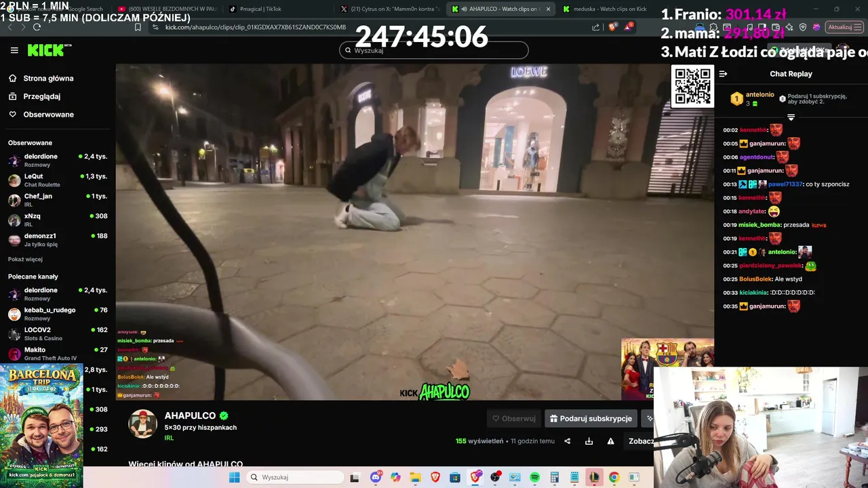Close the AHAPULCO browser tab
Viewport: 868px width, 488px height.
tap(548, 9)
